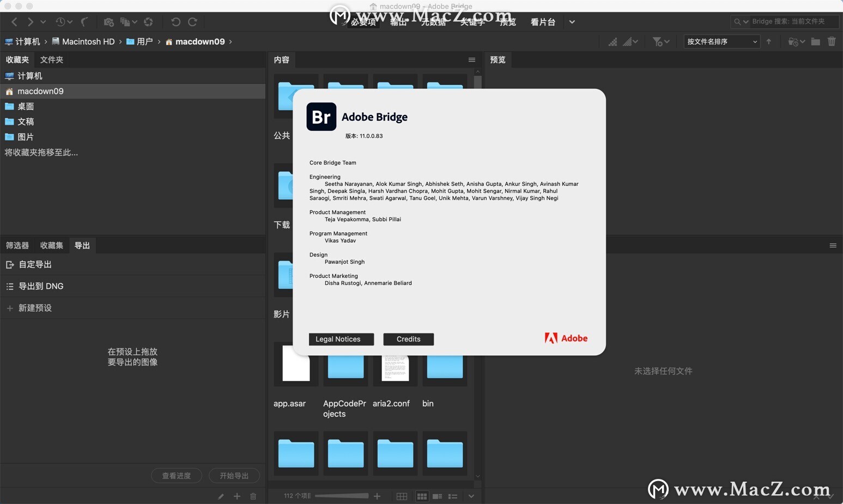The width and height of the screenshot is (843, 504).
Task: Expand the workspace switcher chevron
Action: coord(572,22)
